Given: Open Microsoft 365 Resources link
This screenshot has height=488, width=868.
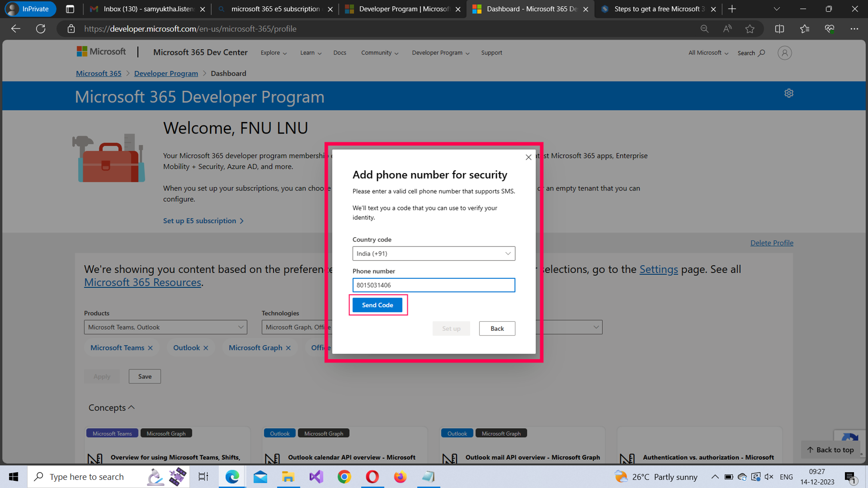Looking at the screenshot, I should (x=142, y=282).
